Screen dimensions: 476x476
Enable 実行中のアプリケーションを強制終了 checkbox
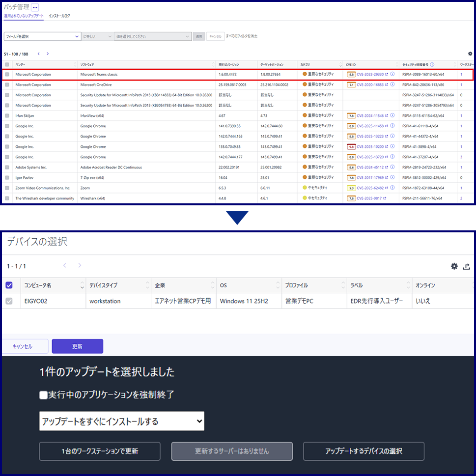tap(44, 394)
